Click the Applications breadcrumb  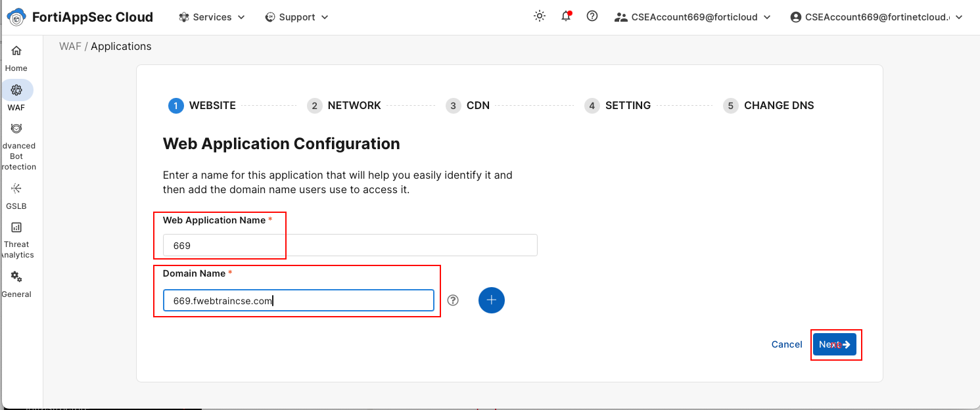121,46
